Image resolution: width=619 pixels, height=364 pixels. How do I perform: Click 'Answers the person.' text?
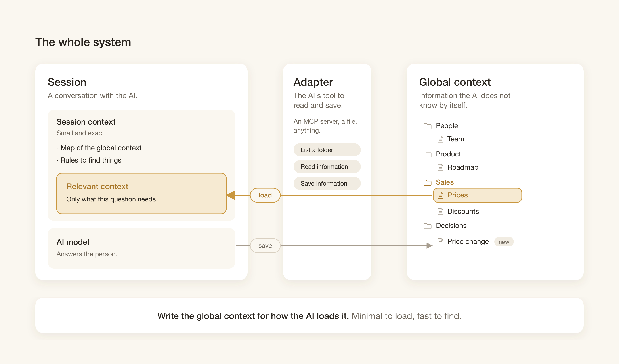point(87,254)
